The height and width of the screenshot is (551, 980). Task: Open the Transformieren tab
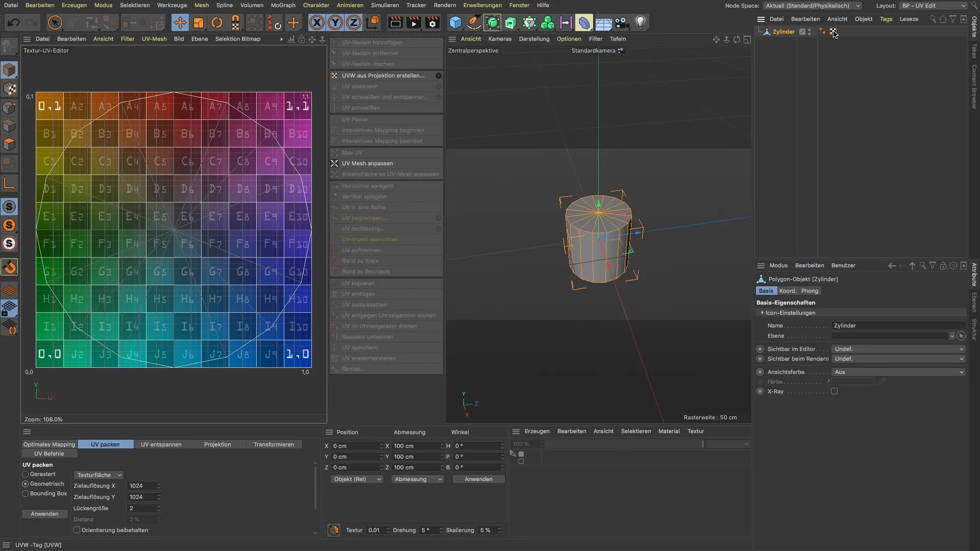[x=274, y=444]
